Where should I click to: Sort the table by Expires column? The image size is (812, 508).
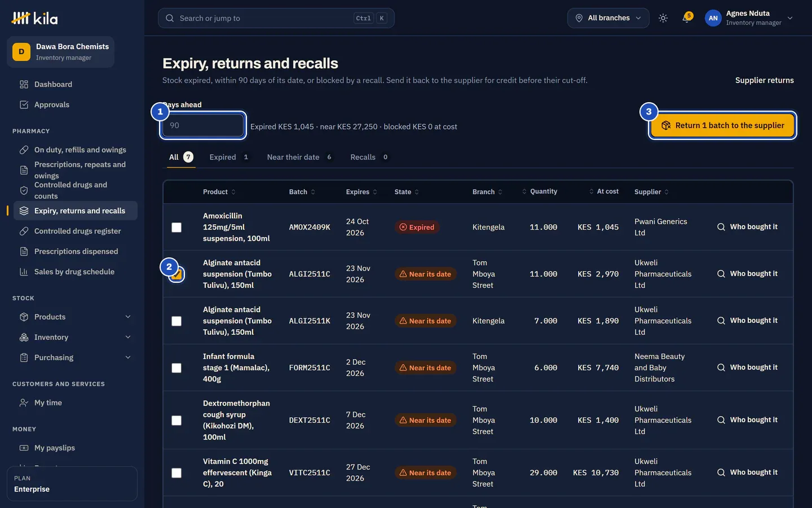[361, 192]
